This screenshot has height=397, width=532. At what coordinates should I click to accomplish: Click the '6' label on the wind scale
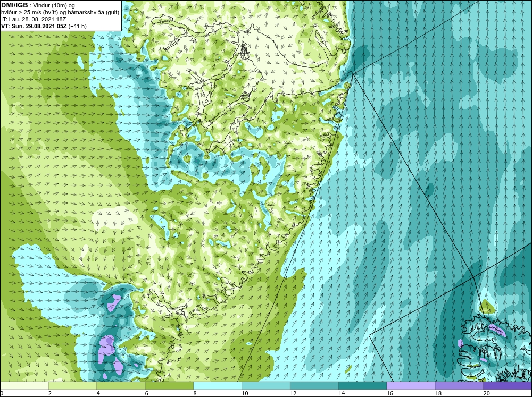pos(147,393)
